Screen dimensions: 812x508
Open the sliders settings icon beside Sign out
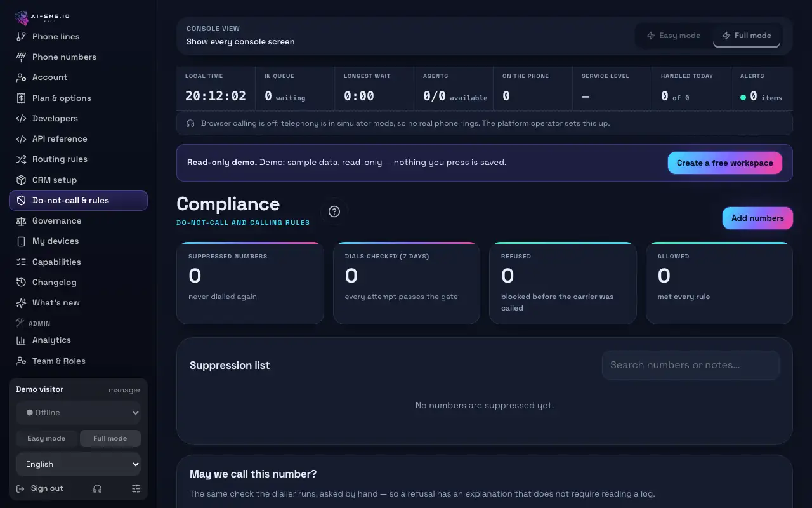(136, 488)
